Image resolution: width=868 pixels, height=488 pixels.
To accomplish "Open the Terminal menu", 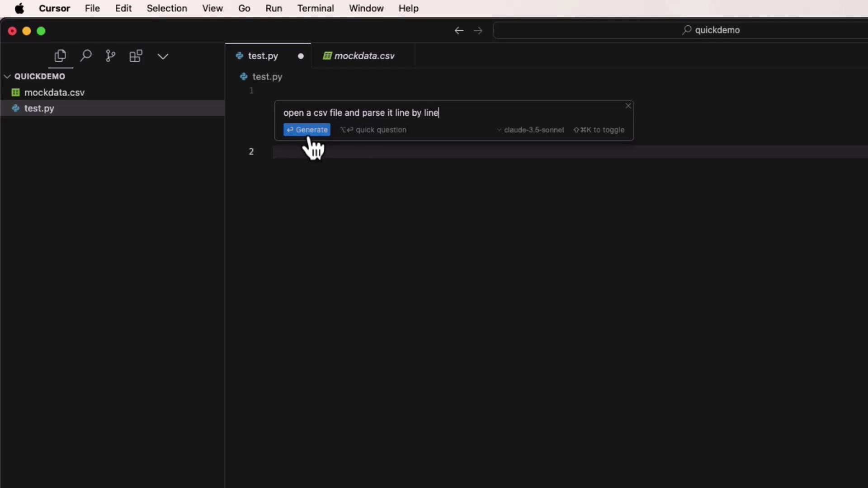I will 315,8.
